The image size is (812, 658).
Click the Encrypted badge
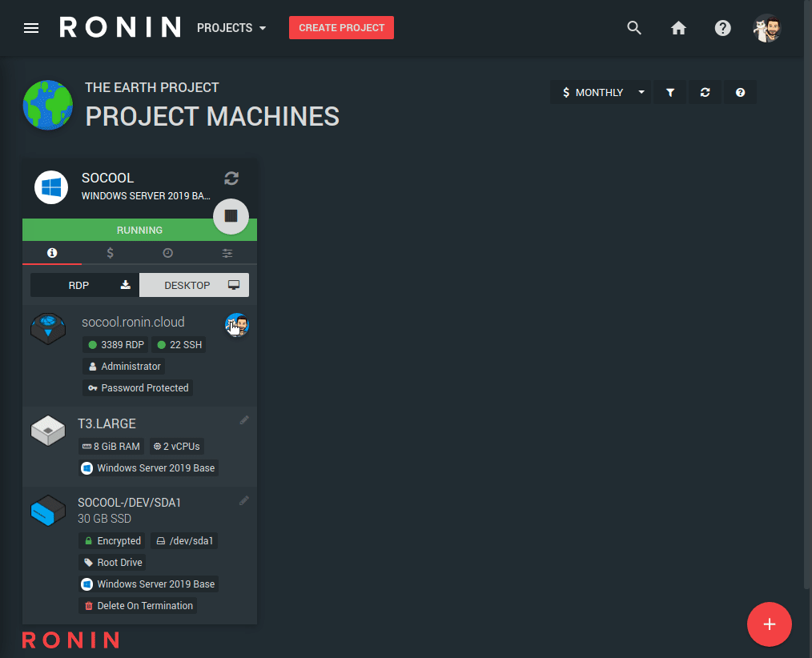112,541
